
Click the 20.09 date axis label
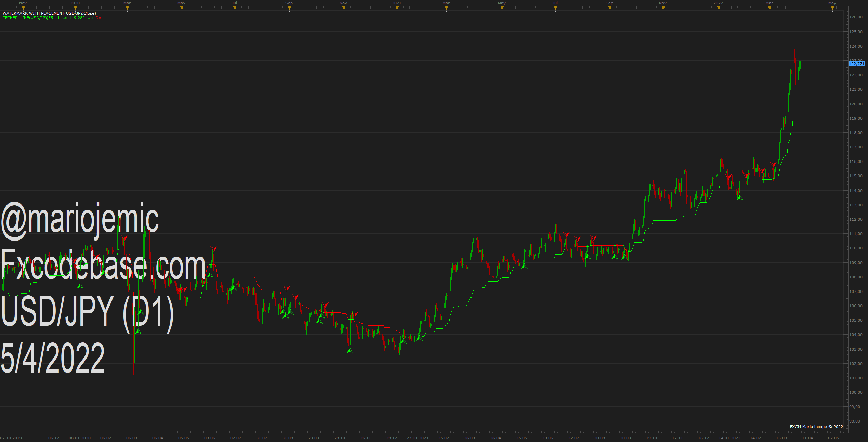tap(626, 438)
